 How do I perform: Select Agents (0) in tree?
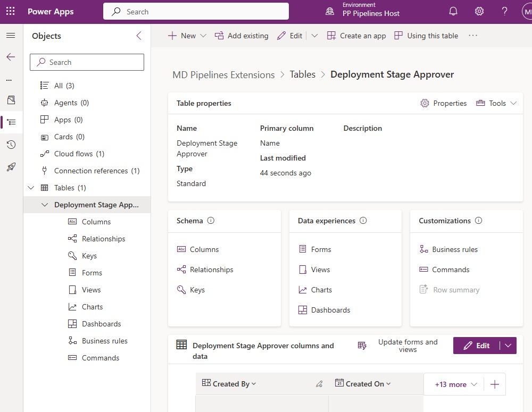pos(72,103)
